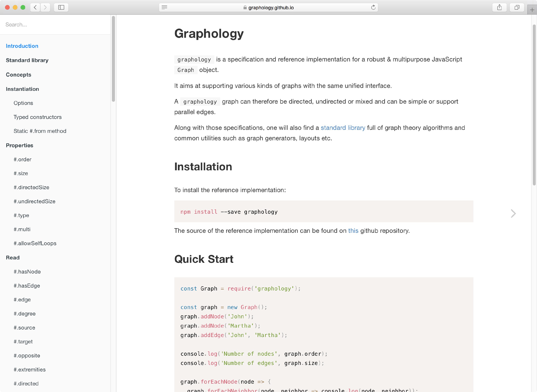Click code line requiring 'graphology'

click(x=241, y=289)
